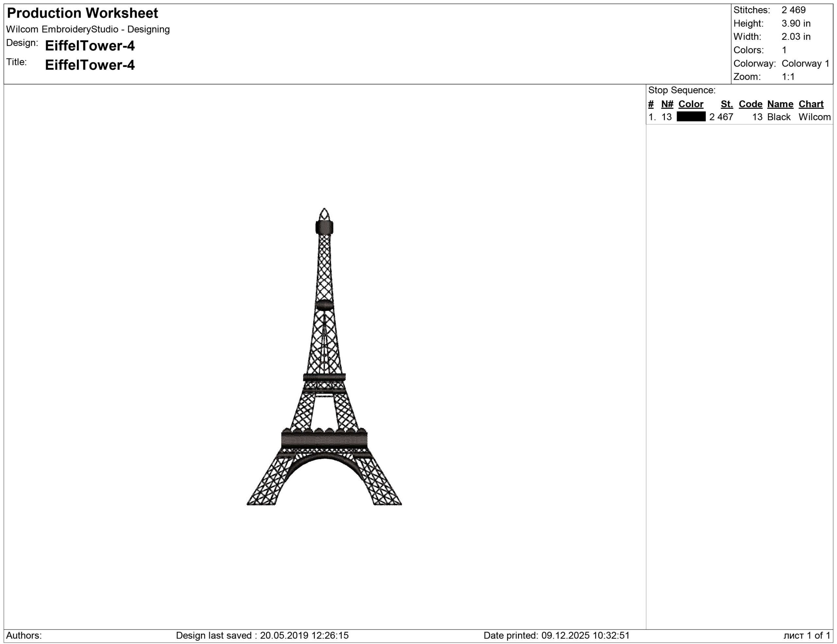Click the Zoom 1:1 value
The image size is (837, 644).
pos(788,77)
